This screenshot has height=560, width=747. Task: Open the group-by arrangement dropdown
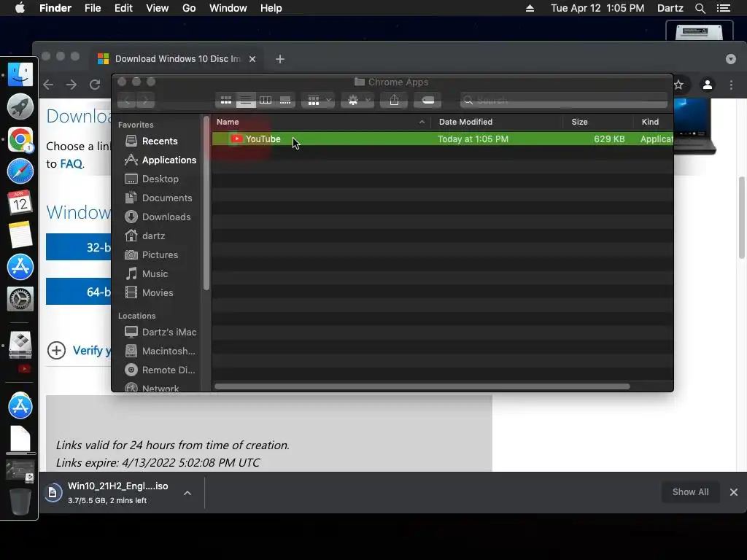click(318, 100)
